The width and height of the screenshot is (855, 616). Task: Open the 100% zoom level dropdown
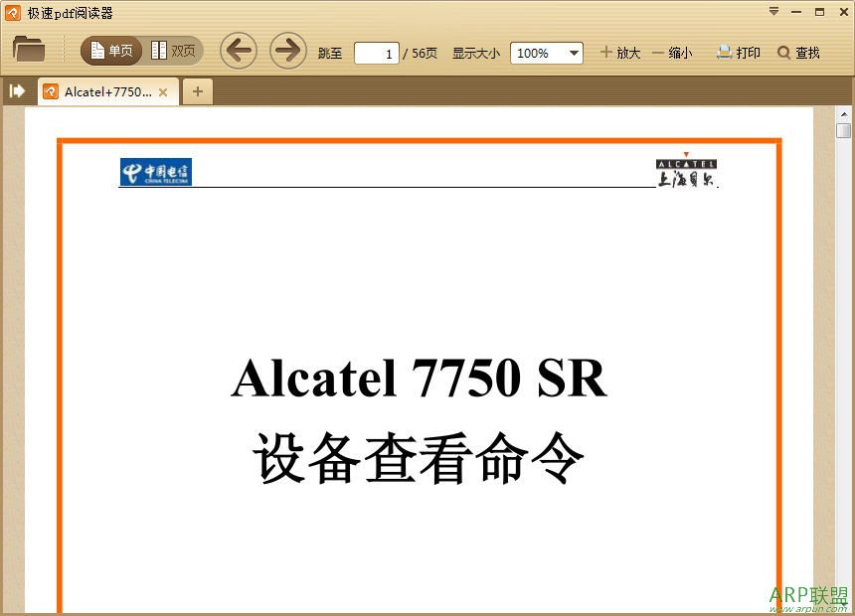click(573, 53)
